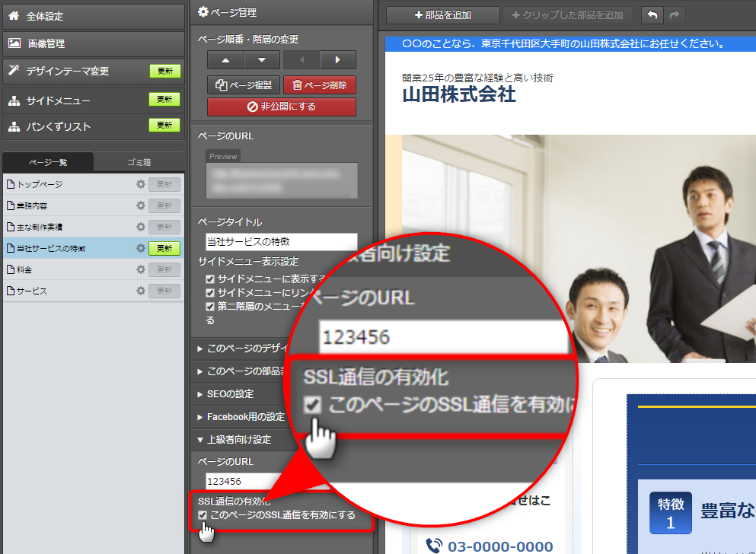This screenshot has width=756, height=554.
Task: Click the ページ削除 button
Action: pos(319,85)
